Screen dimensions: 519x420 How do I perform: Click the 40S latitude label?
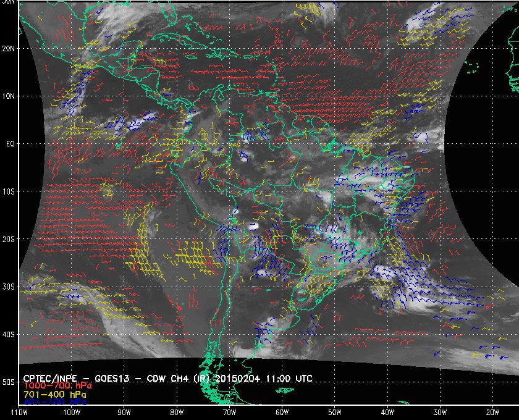pyautogui.click(x=9, y=335)
